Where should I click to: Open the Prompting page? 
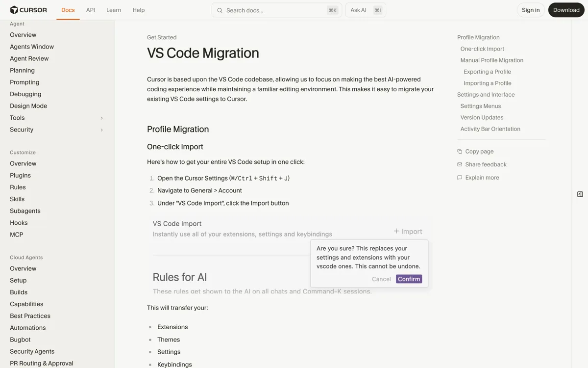(24, 82)
